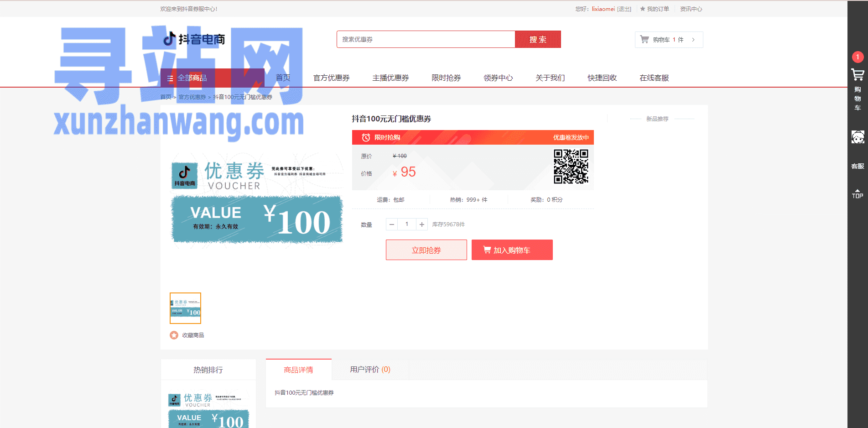Image resolution: width=868 pixels, height=428 pixels.
Task: Click the cart icon beside 购物车 1 件
Action: pos(645,40)
